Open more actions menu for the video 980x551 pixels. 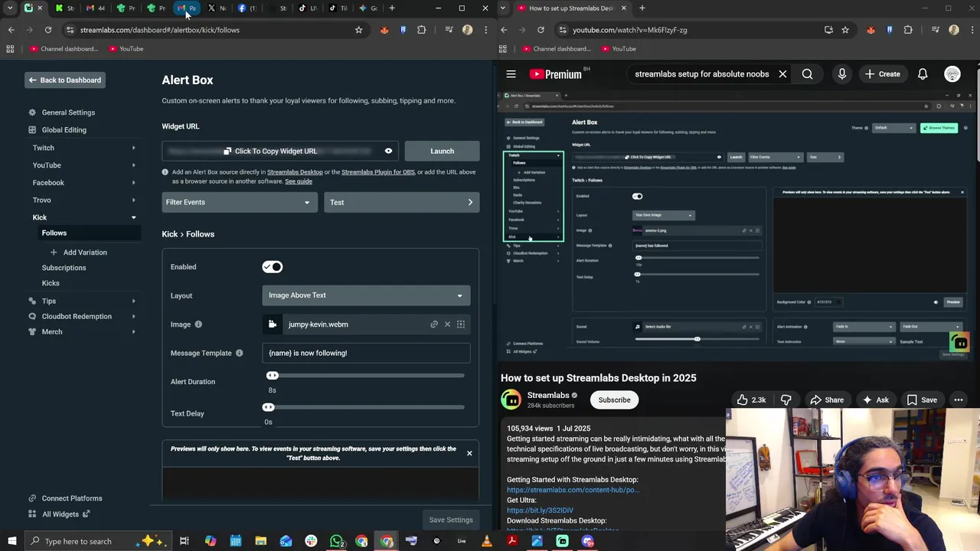point(958,400)
